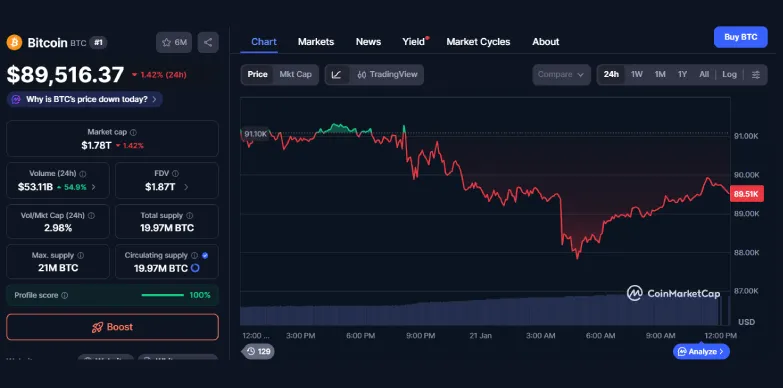This screenshot has width=783, height=388.
Task: Switch chart to Mkt Cap view
Action: [295, 74]
